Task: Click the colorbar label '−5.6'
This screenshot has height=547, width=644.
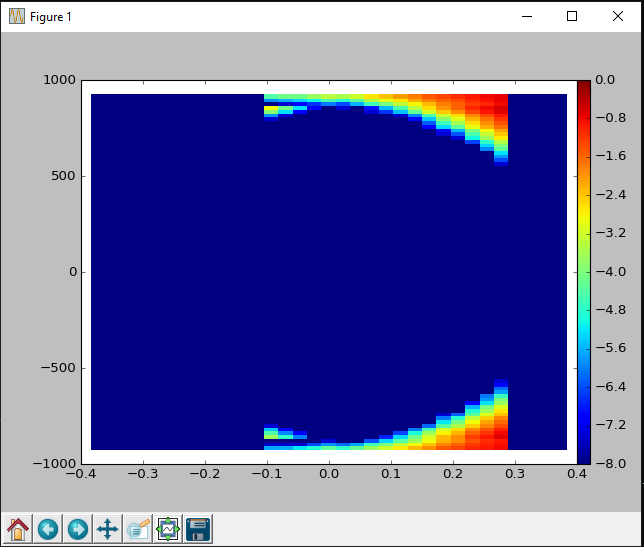Action: pos(611,348)
